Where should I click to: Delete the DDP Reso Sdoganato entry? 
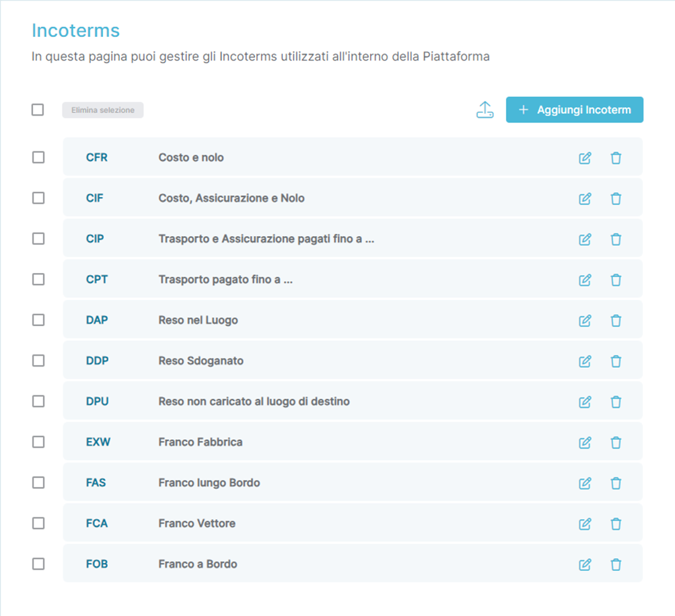point(616,361)
